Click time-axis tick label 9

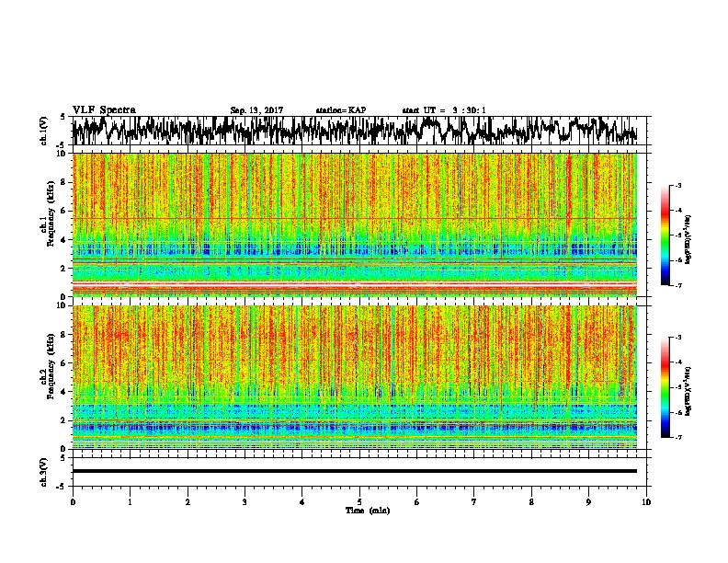pos(588,502)
